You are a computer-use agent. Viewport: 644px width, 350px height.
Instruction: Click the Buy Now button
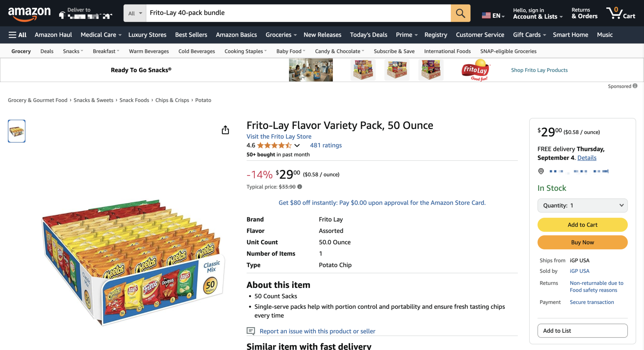pos(582,242)
